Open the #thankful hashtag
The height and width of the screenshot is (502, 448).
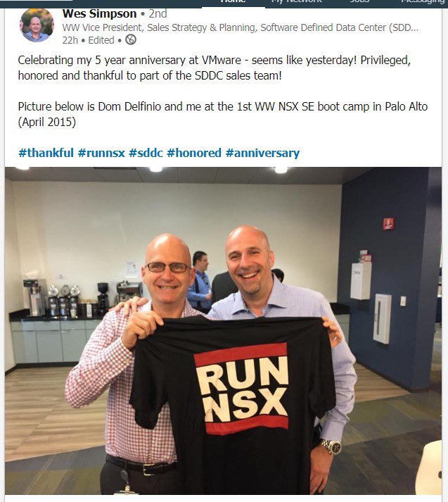[46, 153]
